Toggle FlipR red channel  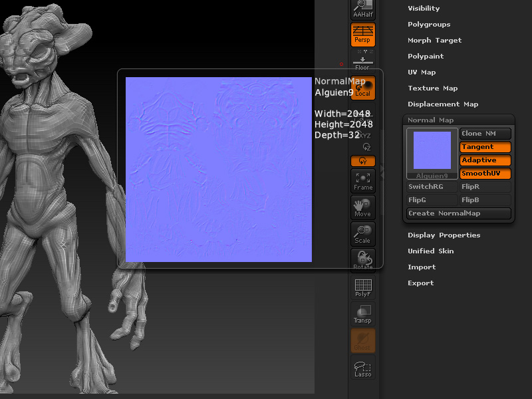[485, 187]
